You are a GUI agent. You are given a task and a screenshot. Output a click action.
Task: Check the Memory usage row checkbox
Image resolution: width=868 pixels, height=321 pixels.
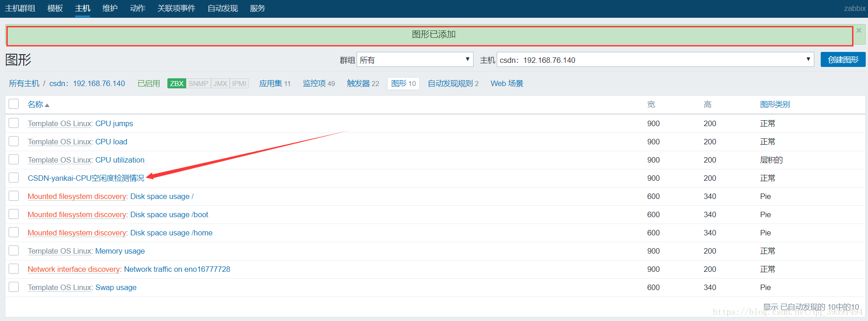[14, 250]
